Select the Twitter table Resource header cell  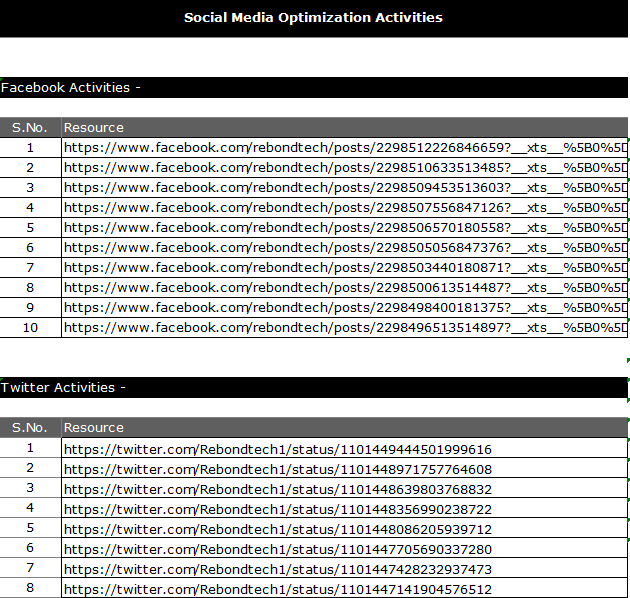tap(345, 428)
